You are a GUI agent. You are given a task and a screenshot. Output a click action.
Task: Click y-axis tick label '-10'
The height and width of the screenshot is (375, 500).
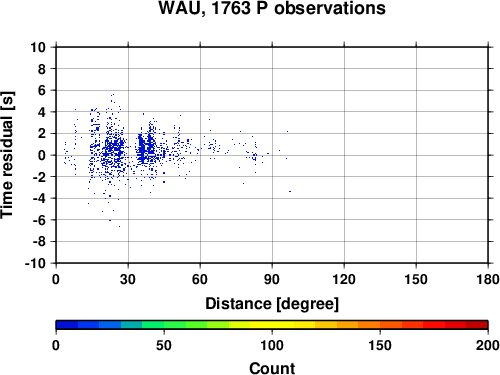click(x=35, y=263)
